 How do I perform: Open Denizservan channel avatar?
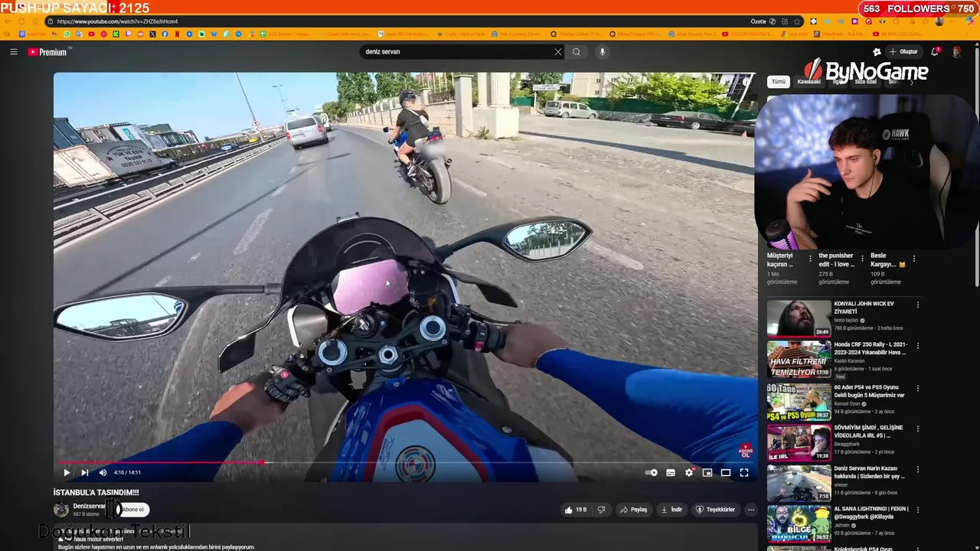click(61, 510)
